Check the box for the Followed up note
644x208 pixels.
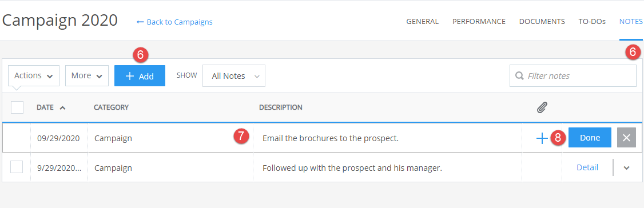tap(17, 167)
